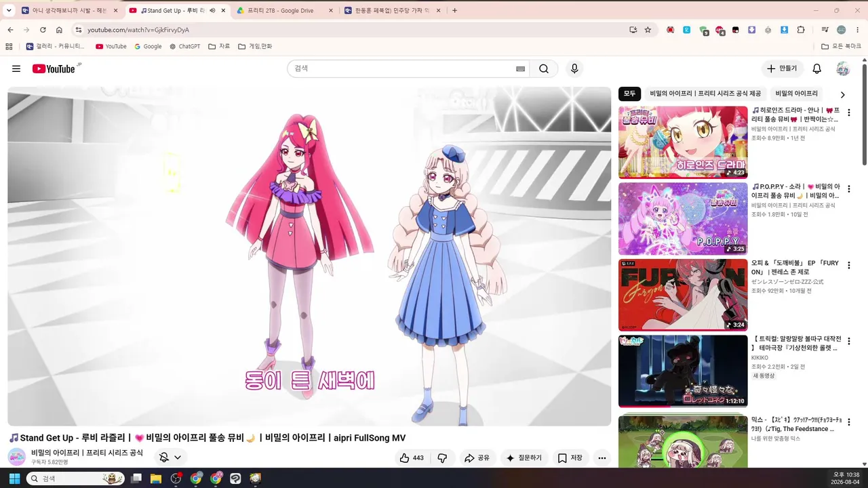The image size is (868, 488).
Task: Open the notification bell dropdown for the channel
Action: click(170, 457)
